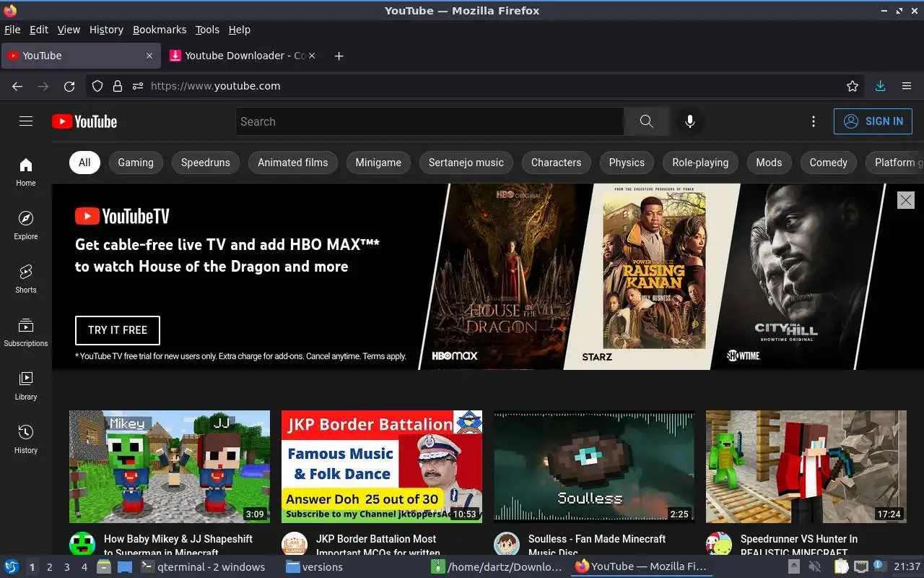
Task: Open the Mikey and JJ video thumbnail
Action: coord(170,467)
